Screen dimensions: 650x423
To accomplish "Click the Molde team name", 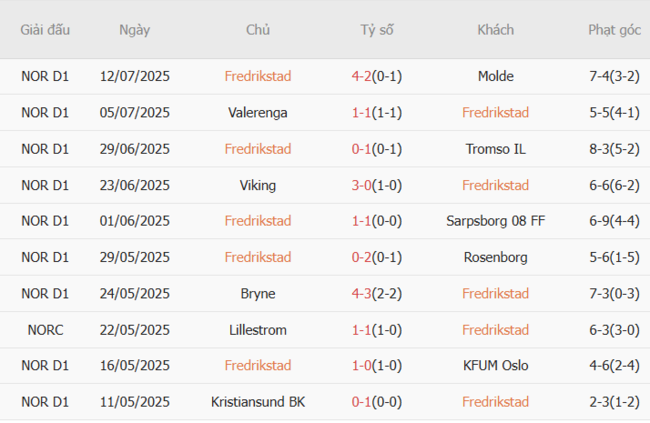I will [x=496, y=76].
